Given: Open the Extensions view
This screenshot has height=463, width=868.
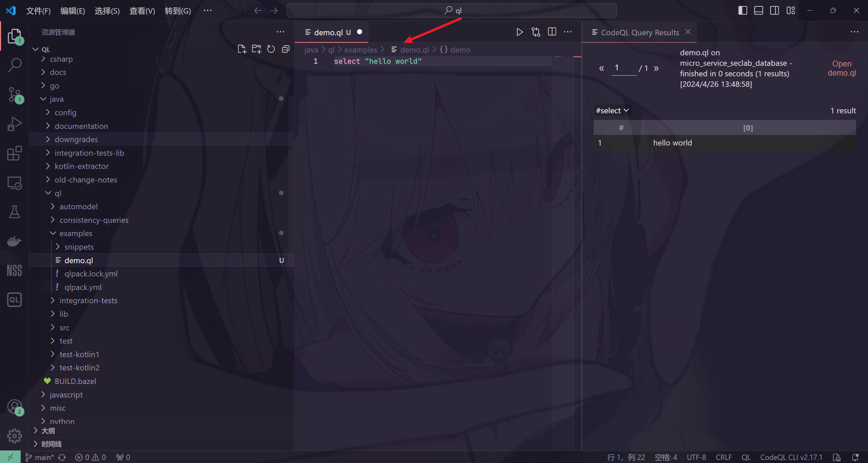Looking at the screenshot, I should [14, 153].
